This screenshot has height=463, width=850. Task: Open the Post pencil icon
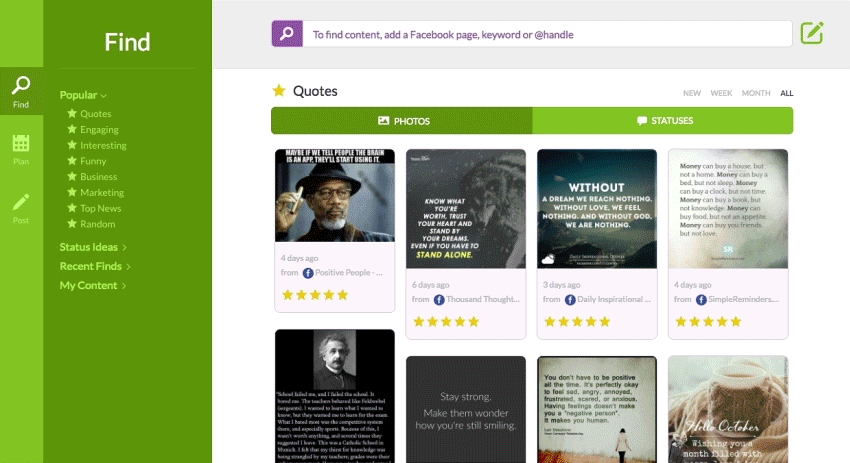point(21,206)
